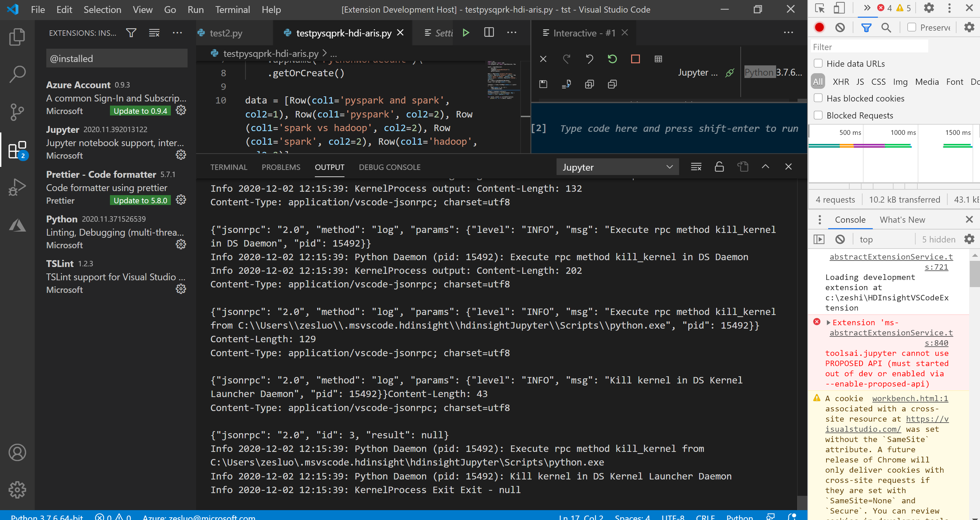The width and height of the screenshot is (980, 520).
Task: Select the Source Control sidebar icon
Action: (17, 112)
